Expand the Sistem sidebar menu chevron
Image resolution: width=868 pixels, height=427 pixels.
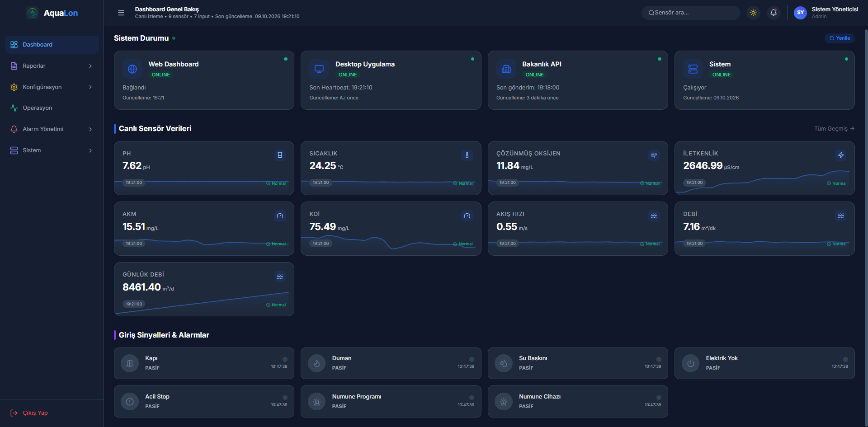coord(90,150)
